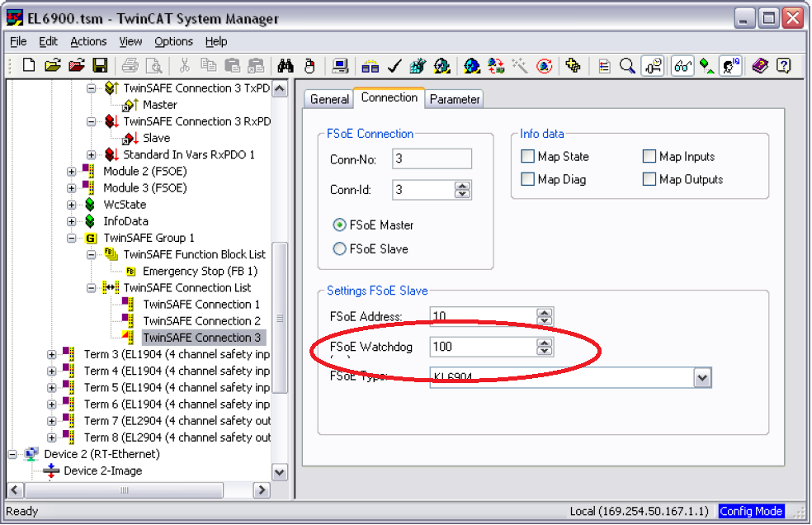Click the Save floppy disk icon
This screenshot has height=525, width=812.
[100, 66]
